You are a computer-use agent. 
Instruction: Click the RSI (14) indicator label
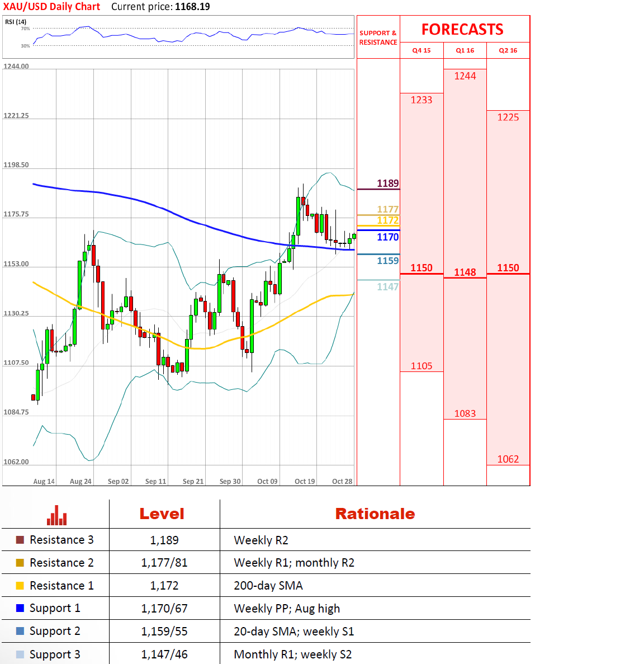[16, 22]
